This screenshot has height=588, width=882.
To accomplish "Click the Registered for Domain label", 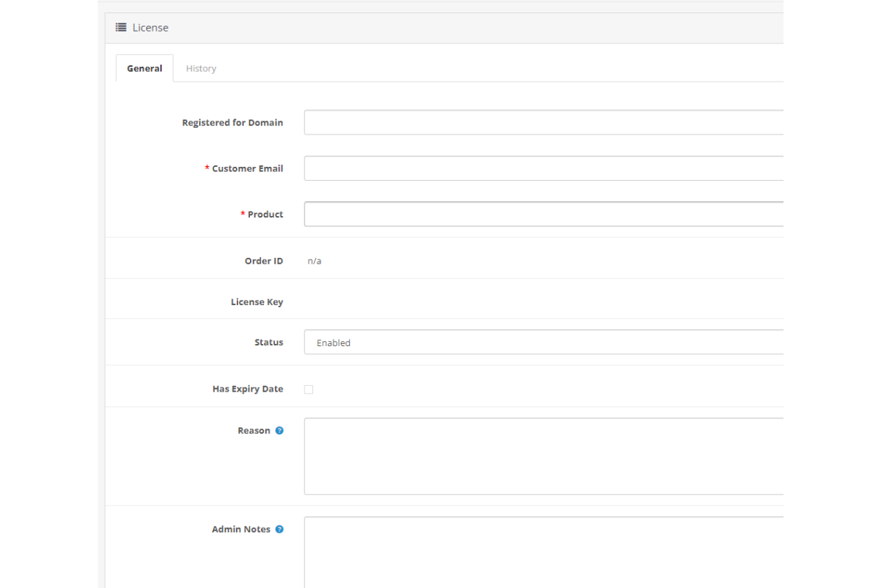I will tap(232, 123).
